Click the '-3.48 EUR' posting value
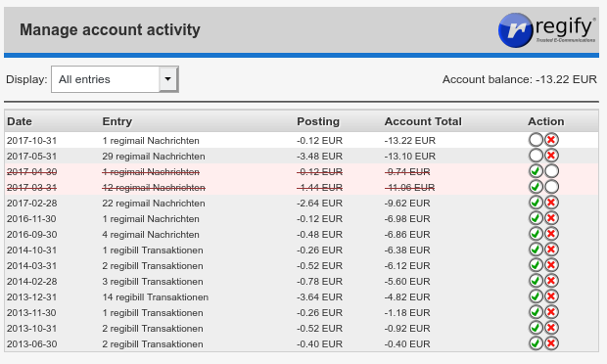The image size is (607, 364). pos(319,157)
